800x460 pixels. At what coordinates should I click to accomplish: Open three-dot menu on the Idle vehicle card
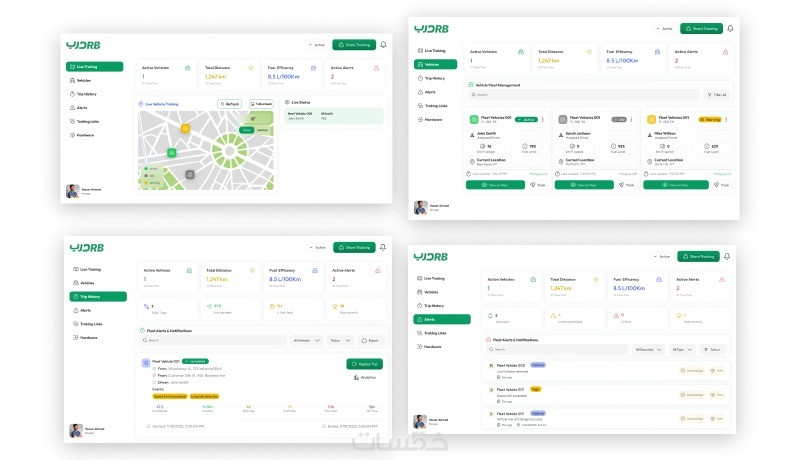point(631,119)
